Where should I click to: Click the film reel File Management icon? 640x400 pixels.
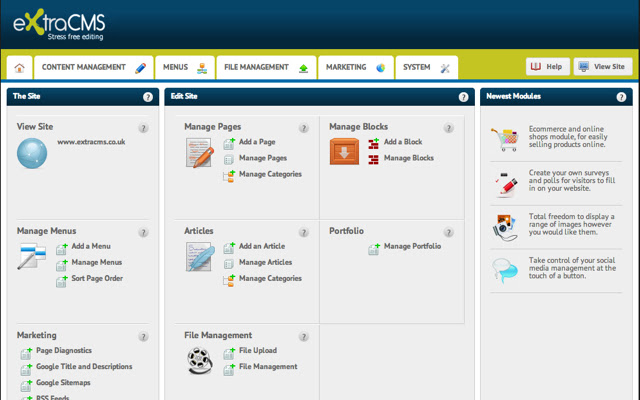coord(200,361)
